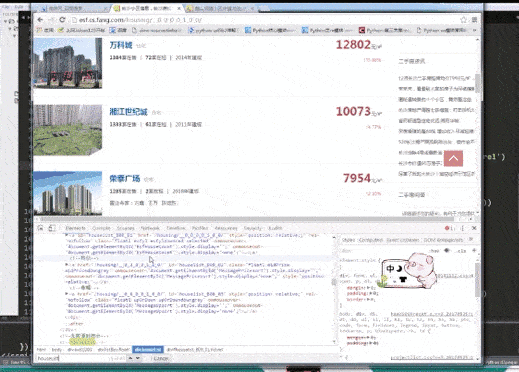Screen dimensions: 519x372
Task: Toggle the .cls class editor
Action: [x=462, y=251]
